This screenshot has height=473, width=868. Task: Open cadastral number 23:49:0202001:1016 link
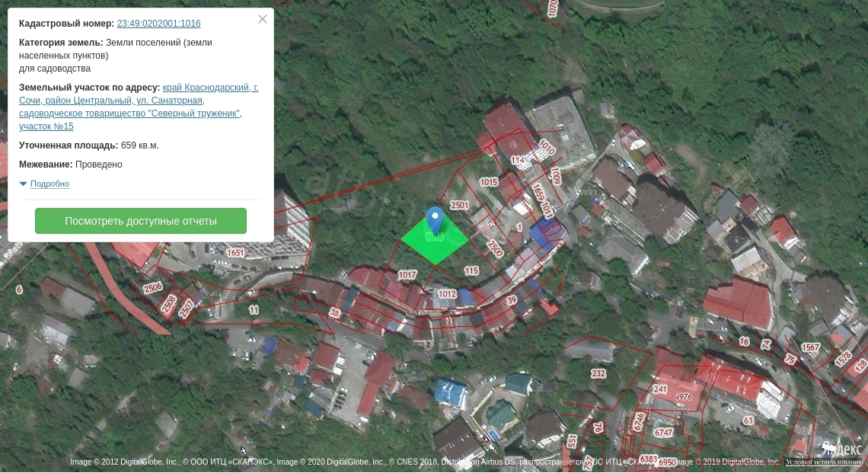click(x=159, y=24)
